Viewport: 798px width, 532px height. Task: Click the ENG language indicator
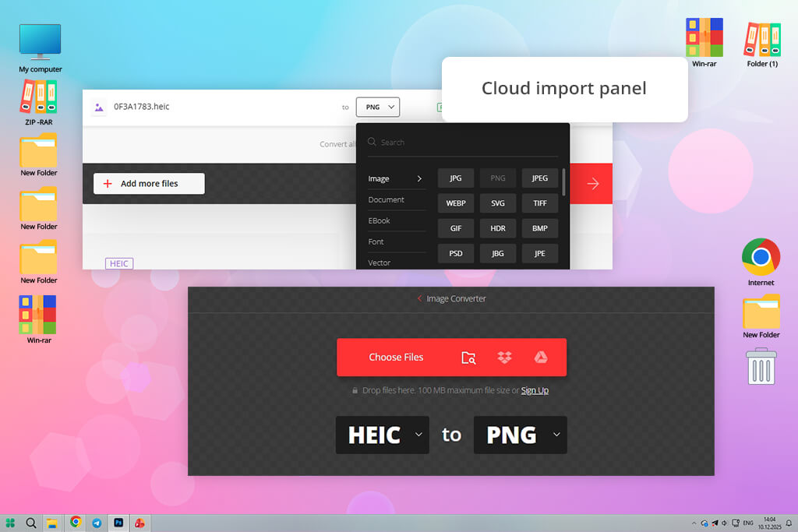748,523
